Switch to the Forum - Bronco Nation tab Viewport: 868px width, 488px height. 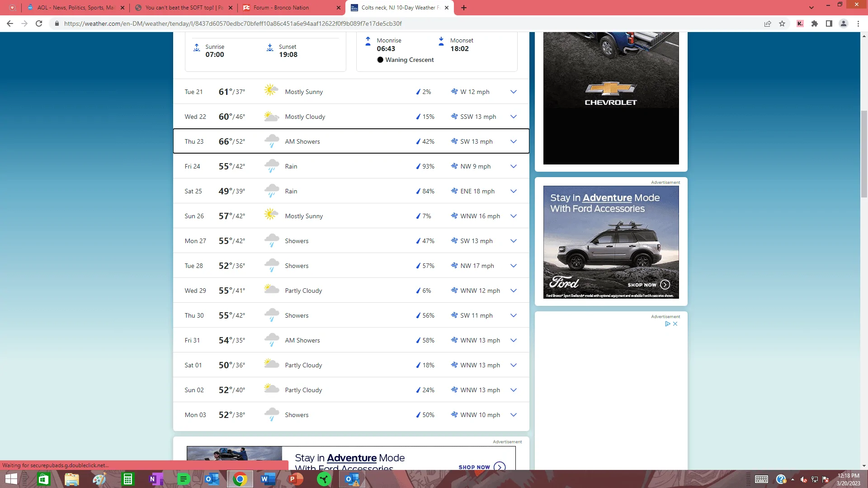(x=292, y=8)
